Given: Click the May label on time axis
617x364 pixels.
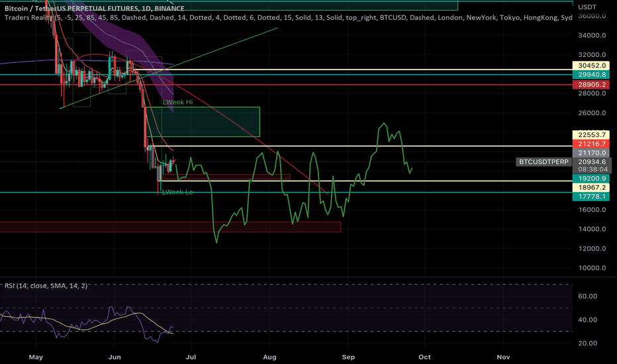Looking at the screenshot, I should tap(36, 357).
